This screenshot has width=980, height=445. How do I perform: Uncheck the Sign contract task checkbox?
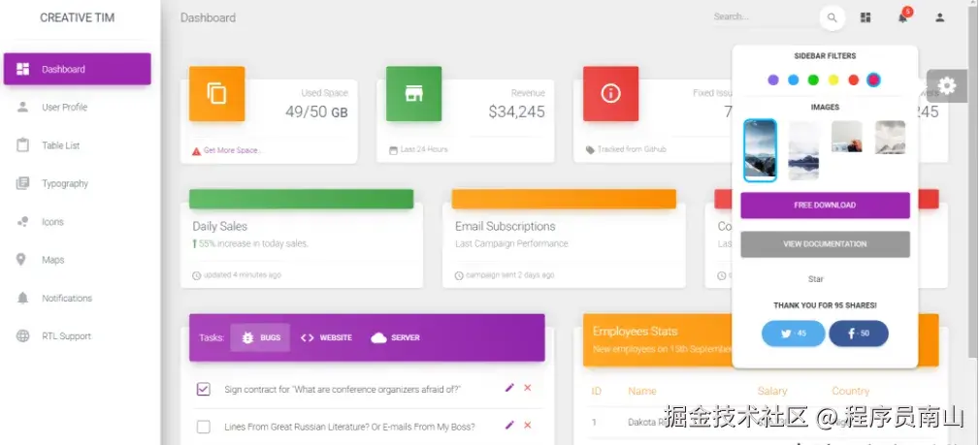pos(203,390)
